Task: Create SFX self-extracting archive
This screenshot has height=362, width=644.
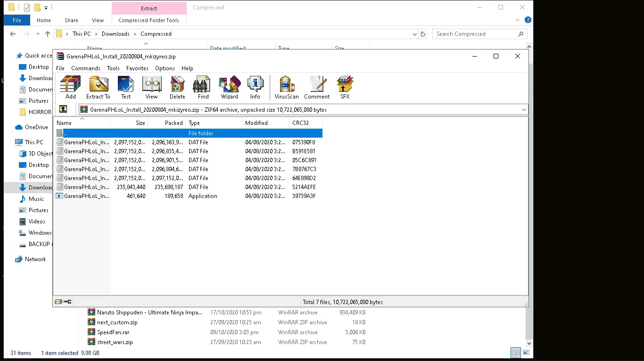Action: [345, 88]
